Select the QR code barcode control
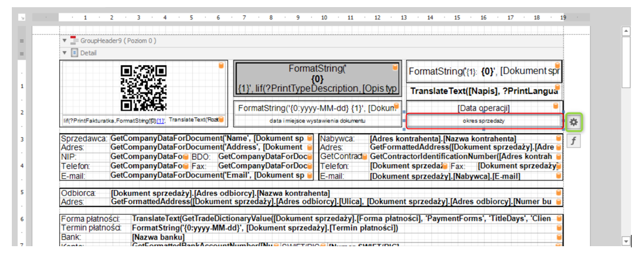Image resolution: width=644 pixels, height=258 pixels. coord(142,88)
